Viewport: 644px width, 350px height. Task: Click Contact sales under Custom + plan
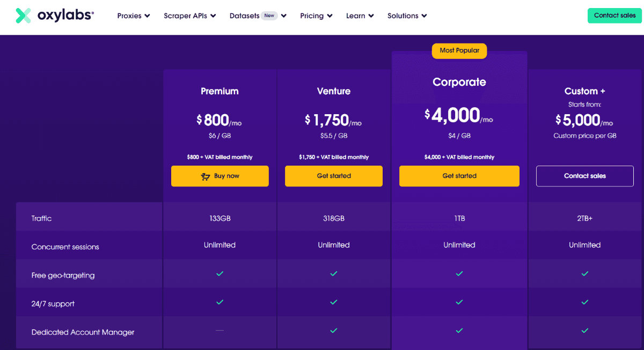585,176
